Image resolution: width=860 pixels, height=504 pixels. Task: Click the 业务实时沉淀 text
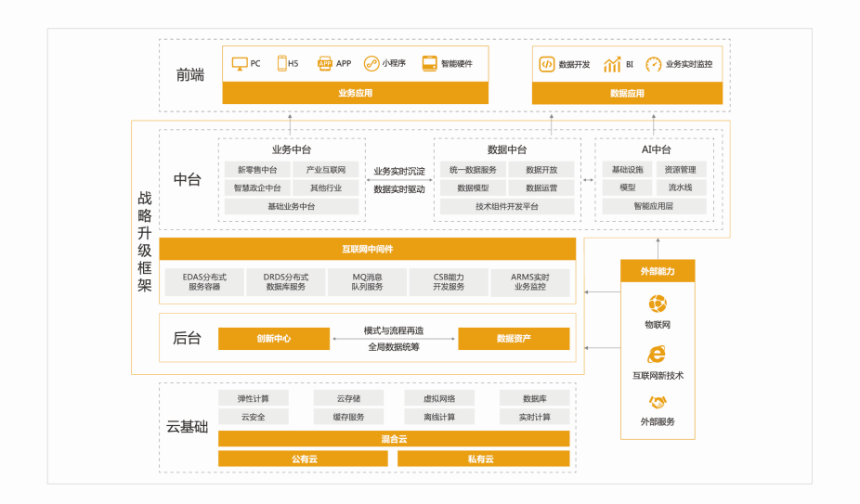pos(399,171)
